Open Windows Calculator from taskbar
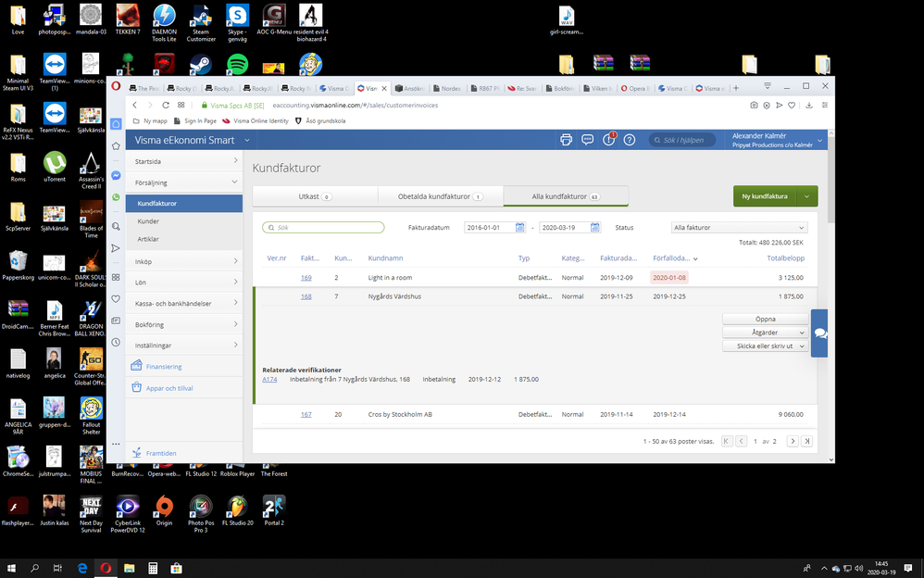 click(153, 568)
